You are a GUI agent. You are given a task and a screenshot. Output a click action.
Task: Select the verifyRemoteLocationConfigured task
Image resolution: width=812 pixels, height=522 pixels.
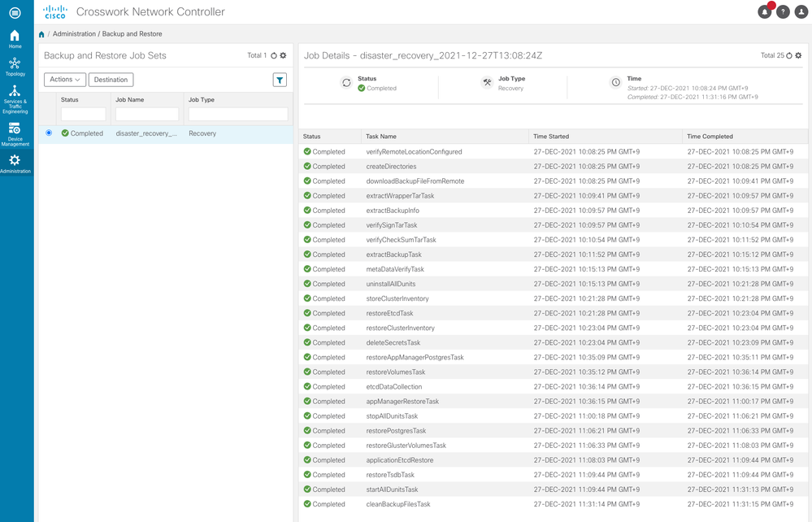pyautogui.click(x=553, y=152)
